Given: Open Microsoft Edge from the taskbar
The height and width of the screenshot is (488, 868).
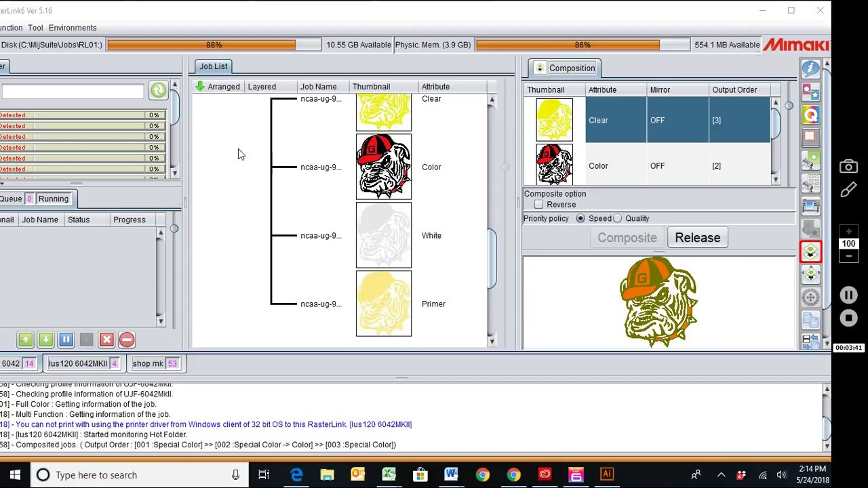Looking at the screenshot, I should (x=296, y=474).
